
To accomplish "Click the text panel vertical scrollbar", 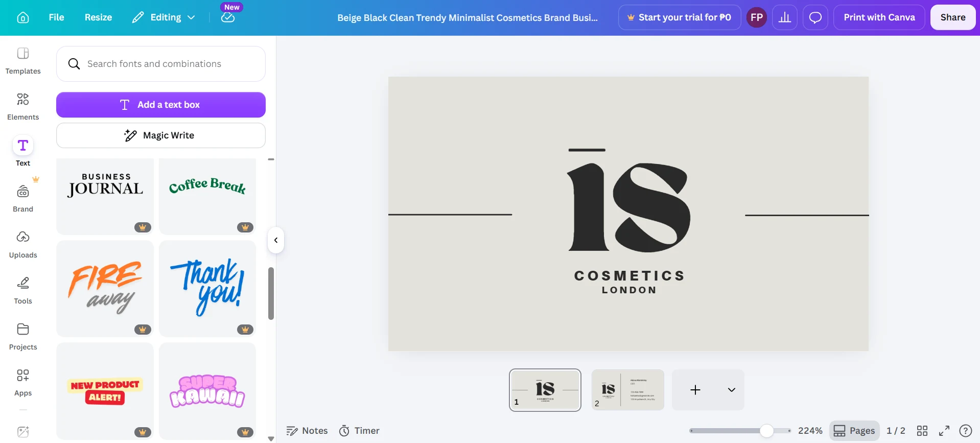I will pos(271,293).
